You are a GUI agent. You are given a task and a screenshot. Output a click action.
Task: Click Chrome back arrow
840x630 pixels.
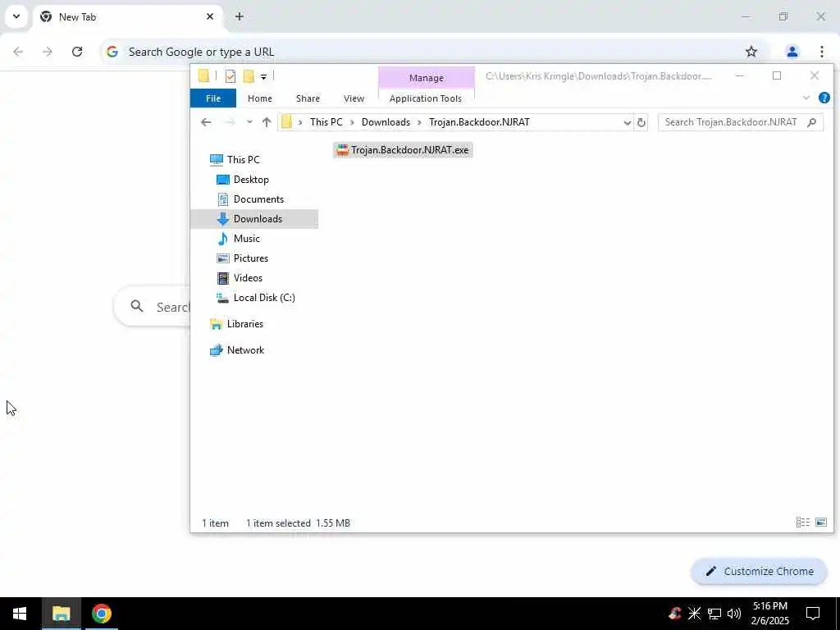(18, 52)
